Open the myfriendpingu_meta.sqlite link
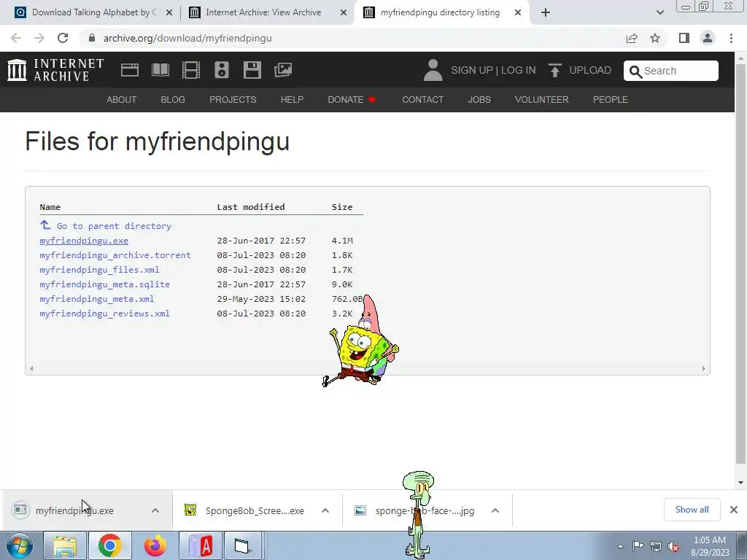747x560 pixels. (x=105, y=284)
